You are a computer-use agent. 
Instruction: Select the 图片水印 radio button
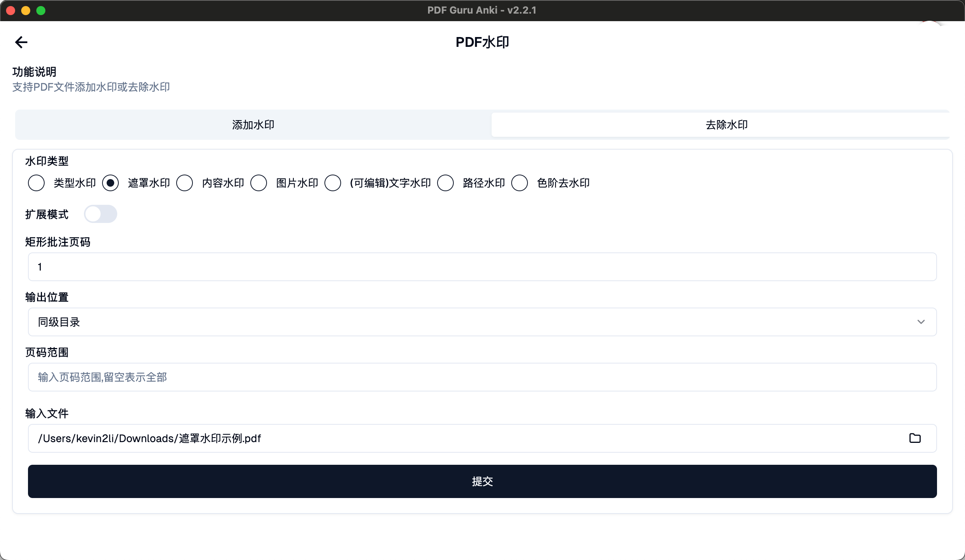(259, 183)
